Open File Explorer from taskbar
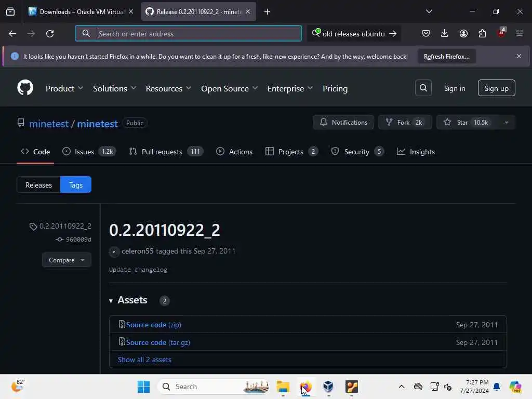532x399 pixels. (283, 387)
